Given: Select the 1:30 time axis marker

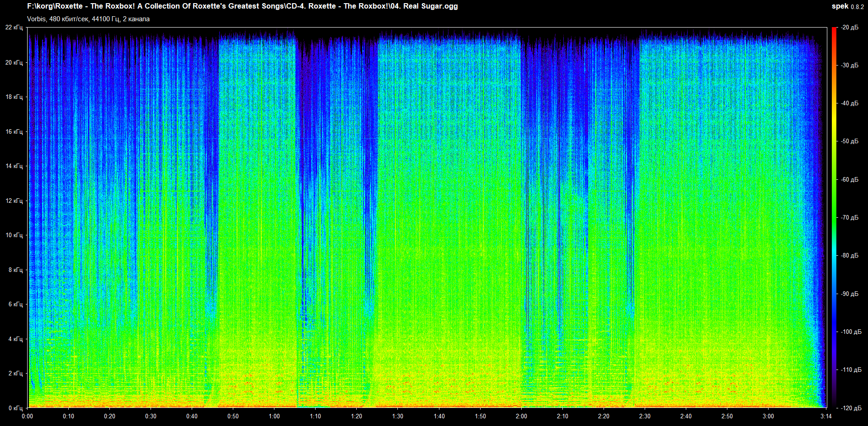Looking at the screenshot, I should pyautogui.click(x=397, y=416).
